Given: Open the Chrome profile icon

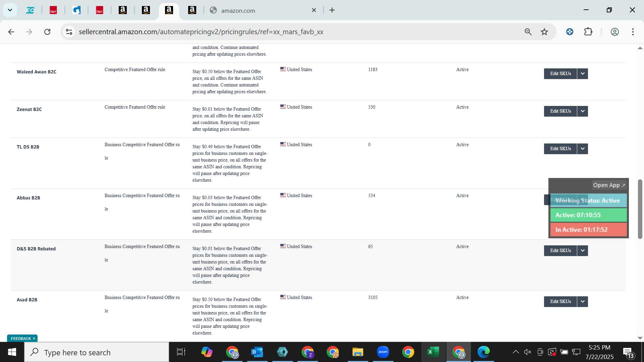Looking at the screenshot, I should tap(614, 32).
